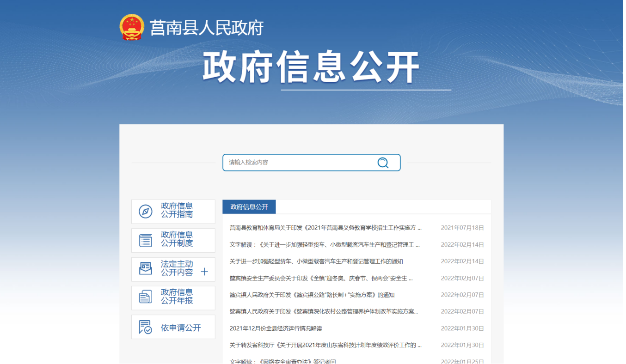626x364 pixels.
Task: Click the 政府信息公开 banner heading
Action: tap(311, 67)
